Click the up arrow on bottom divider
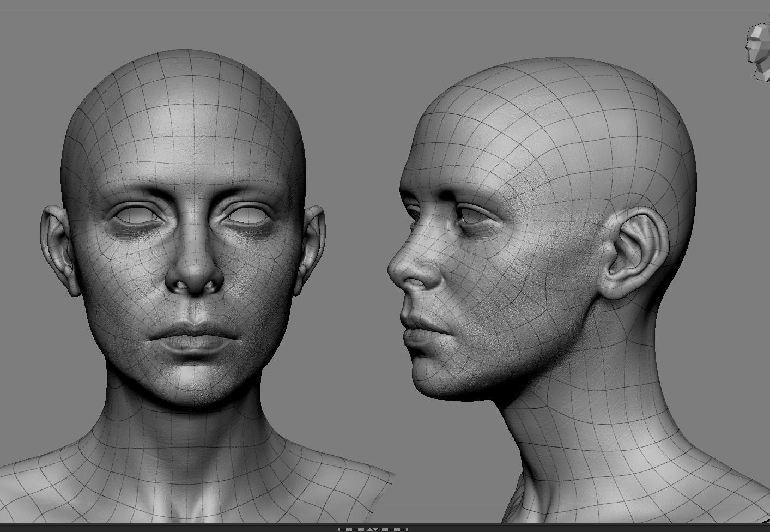 (x=370, y=529)
